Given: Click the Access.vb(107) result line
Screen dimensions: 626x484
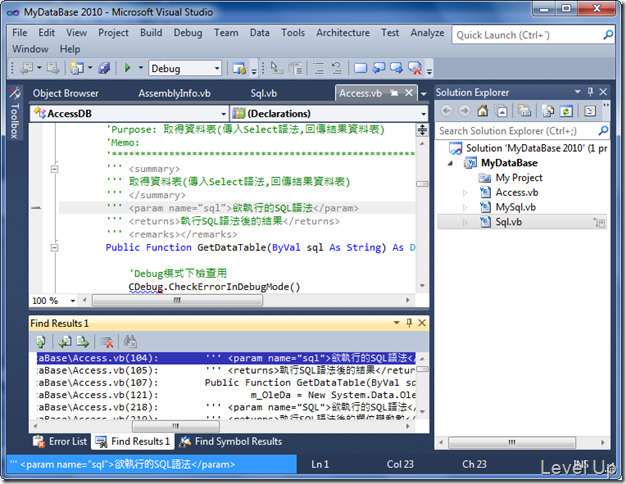Looking at the screenshot, I should click(x=226, y=383).
